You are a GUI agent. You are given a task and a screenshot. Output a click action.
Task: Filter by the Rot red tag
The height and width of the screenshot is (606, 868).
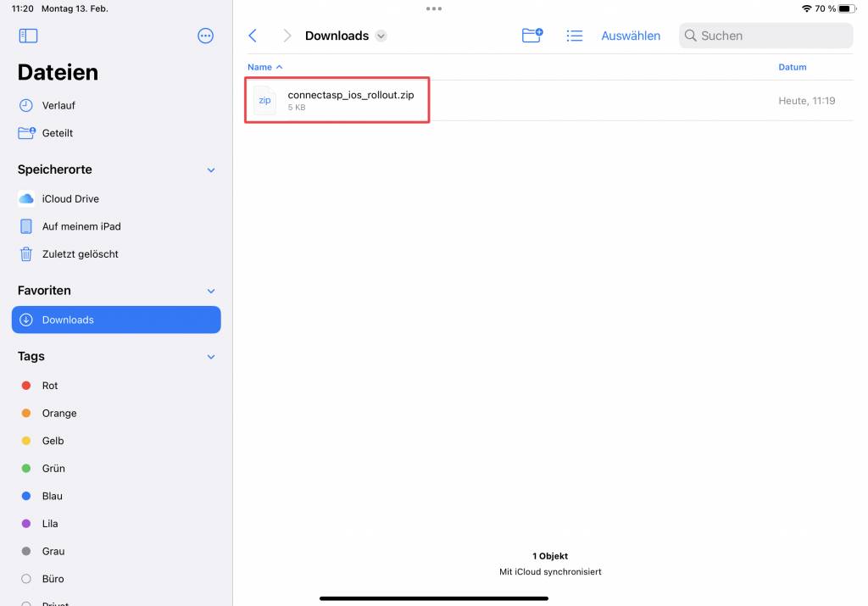(49, 386)
